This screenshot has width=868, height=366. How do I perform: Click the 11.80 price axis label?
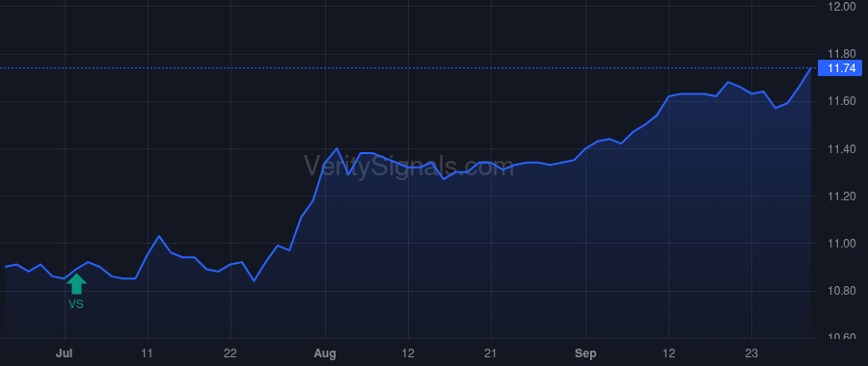[841, 54]
